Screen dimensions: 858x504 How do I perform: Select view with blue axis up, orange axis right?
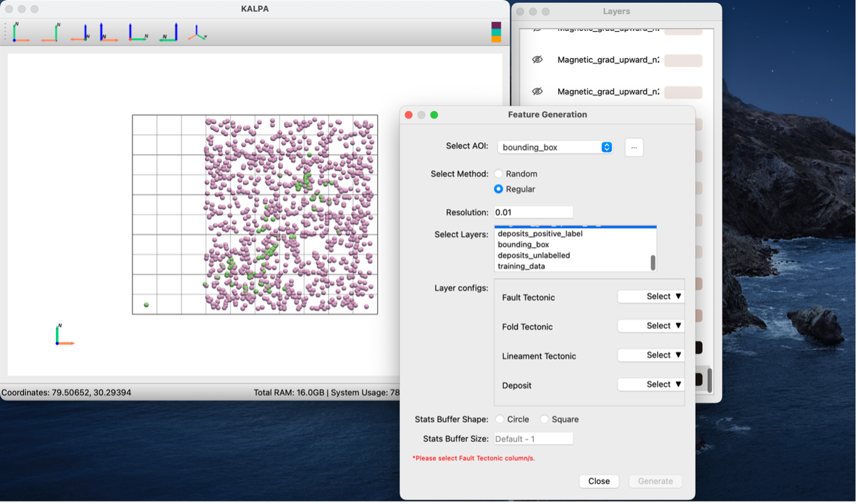pos(109,32)
